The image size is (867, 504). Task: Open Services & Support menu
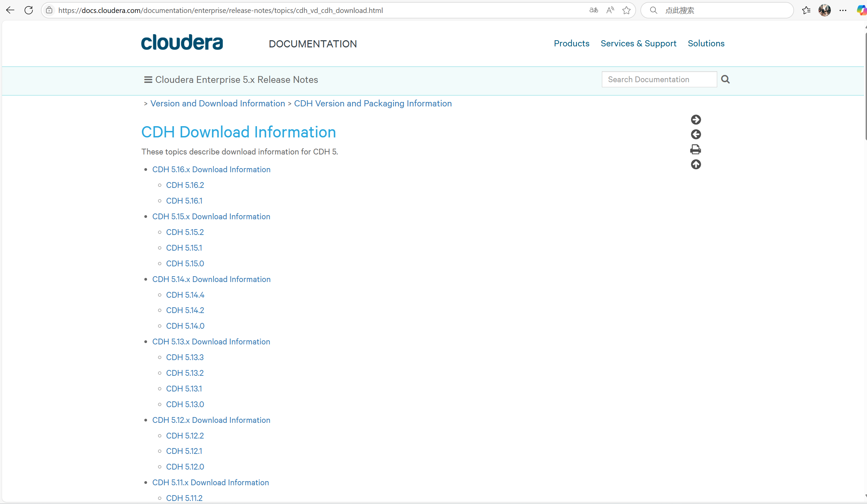coord(638,43)
